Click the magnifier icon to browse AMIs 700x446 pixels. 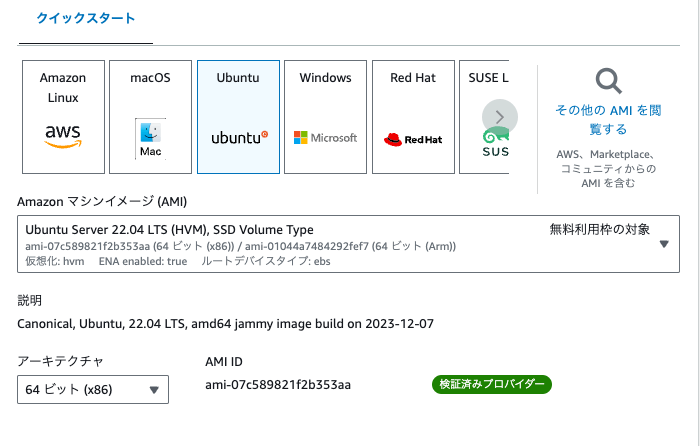click(x=608, y=81)
